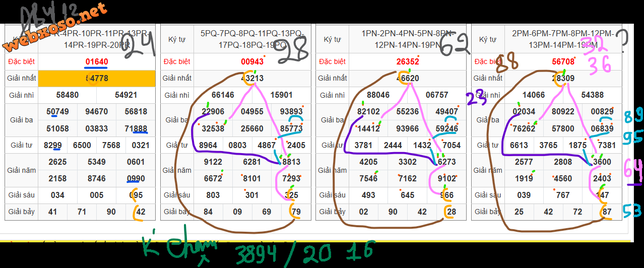Click special prize number 00943

pyautogui.click(x=252, y=62)
